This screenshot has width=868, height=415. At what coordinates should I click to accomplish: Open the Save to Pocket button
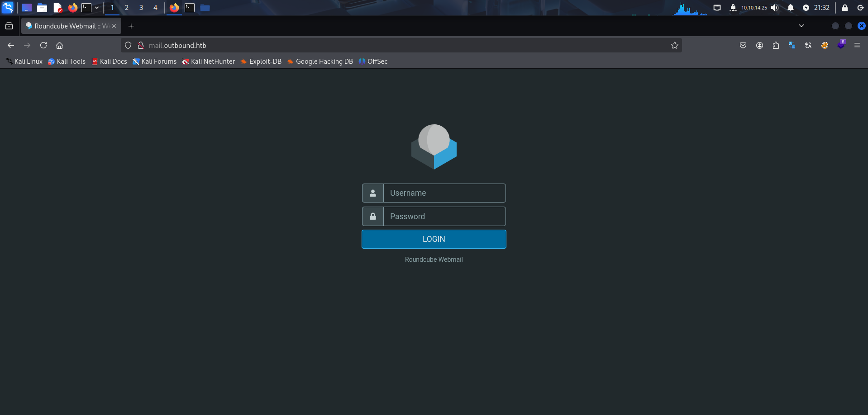pos(743,45)
